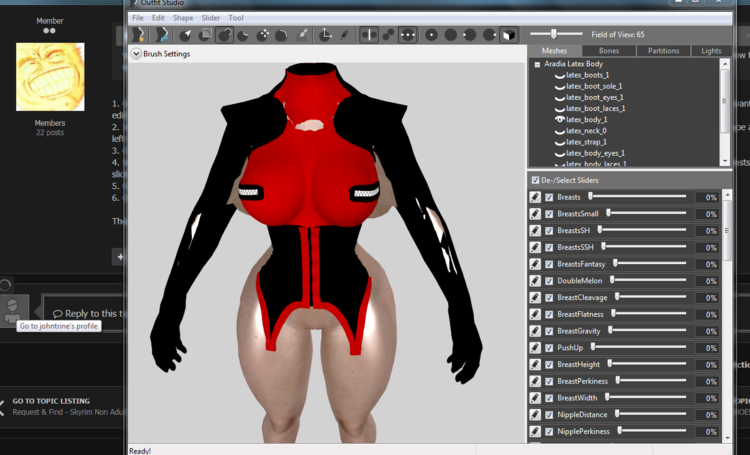The width and height of the screenshot is (750, 455).
Task: Open the Slider menu
Action: (x=210, y=18)
